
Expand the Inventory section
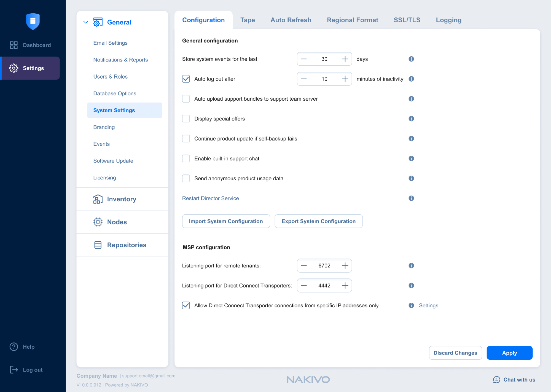122,199
